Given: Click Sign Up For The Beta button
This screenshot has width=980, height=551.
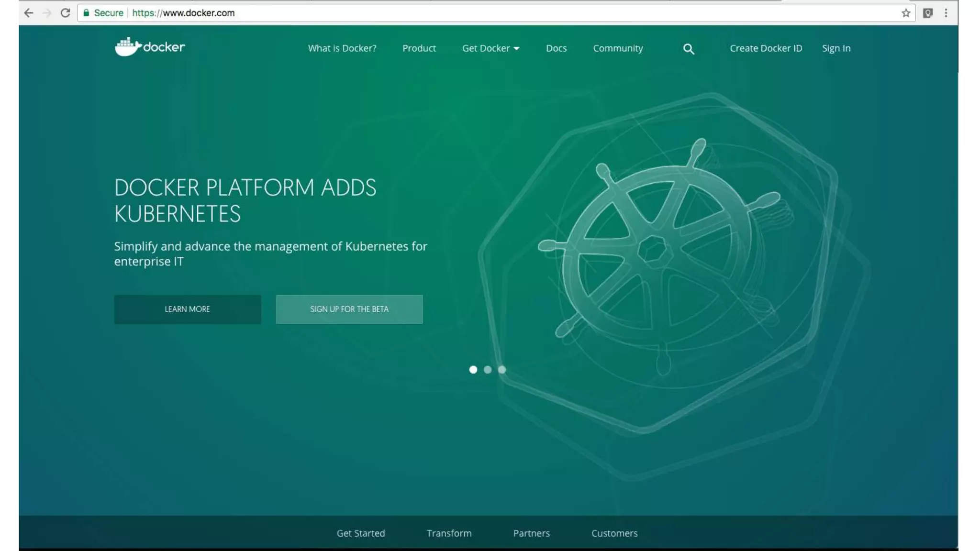Looking at the screenshot, I should click(349, 309).
